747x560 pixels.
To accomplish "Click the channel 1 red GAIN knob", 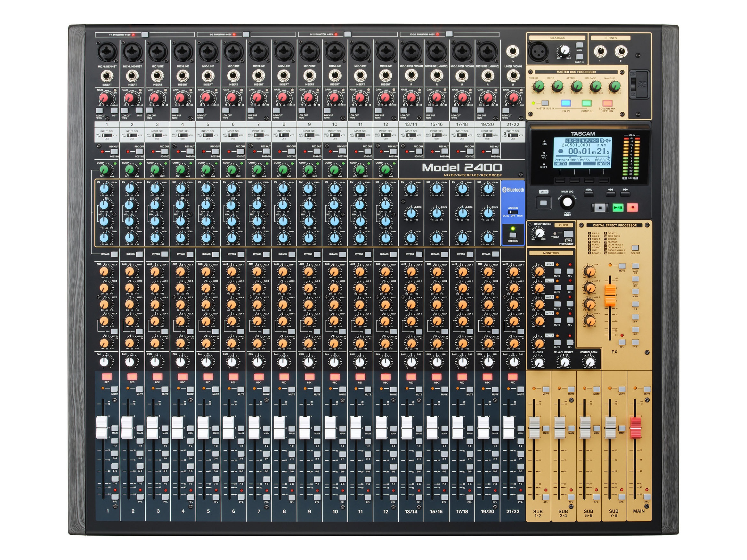I will coord(104,98).
